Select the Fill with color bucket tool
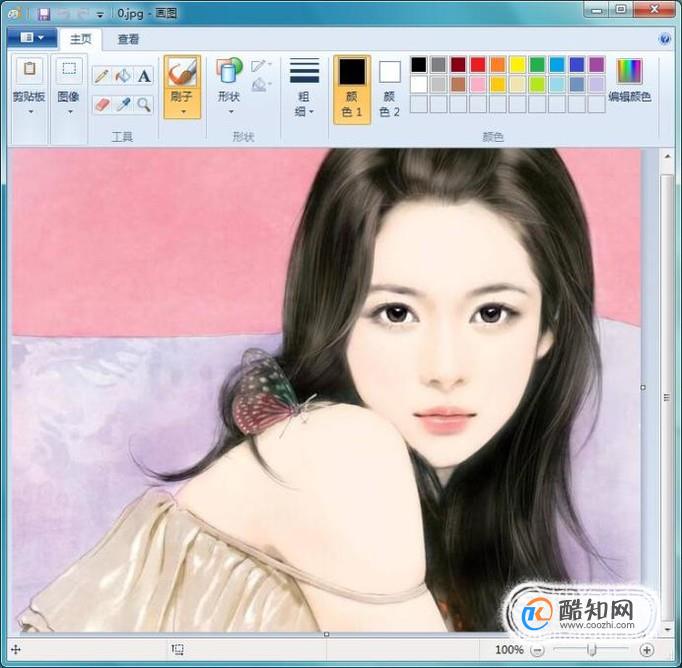The height and width of the screenshot is (668, 682). pyautogui.click(x=123, y=76)
